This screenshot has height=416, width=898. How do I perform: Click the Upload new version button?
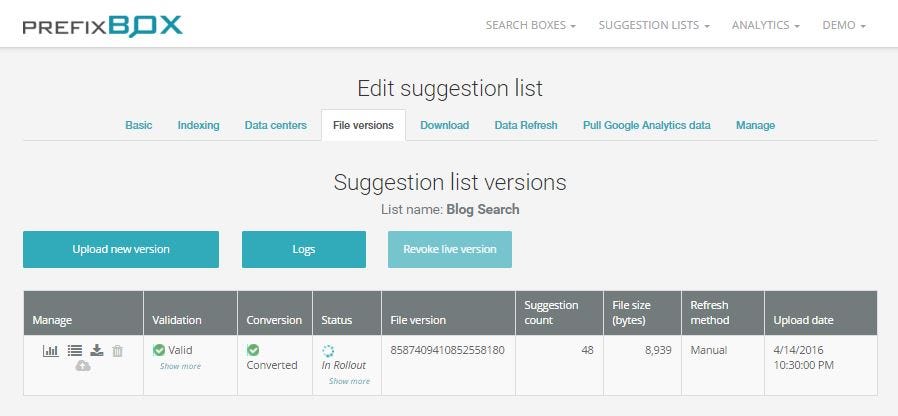[121, 249]
